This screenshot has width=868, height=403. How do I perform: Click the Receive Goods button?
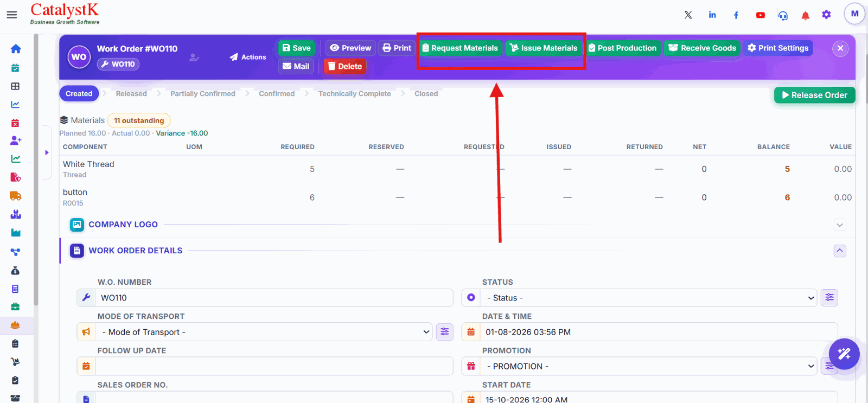(703, 48)
